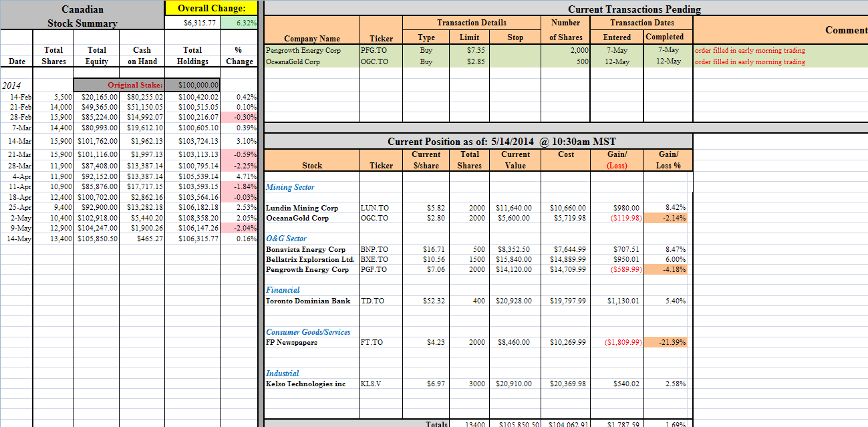Select the "Transaction Dates" header cell
Image resolution: width=868 pixels, height=427 pixels.
coord(642,23)
